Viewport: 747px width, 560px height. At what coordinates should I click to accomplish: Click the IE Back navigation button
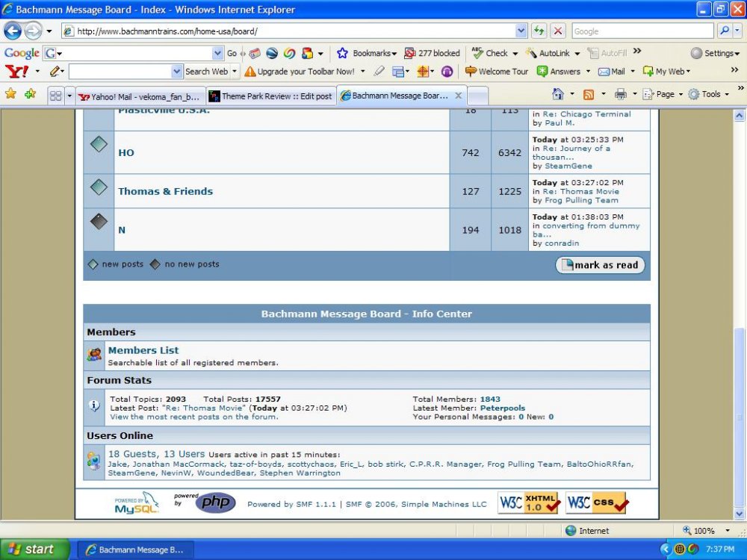coord(13,31)
